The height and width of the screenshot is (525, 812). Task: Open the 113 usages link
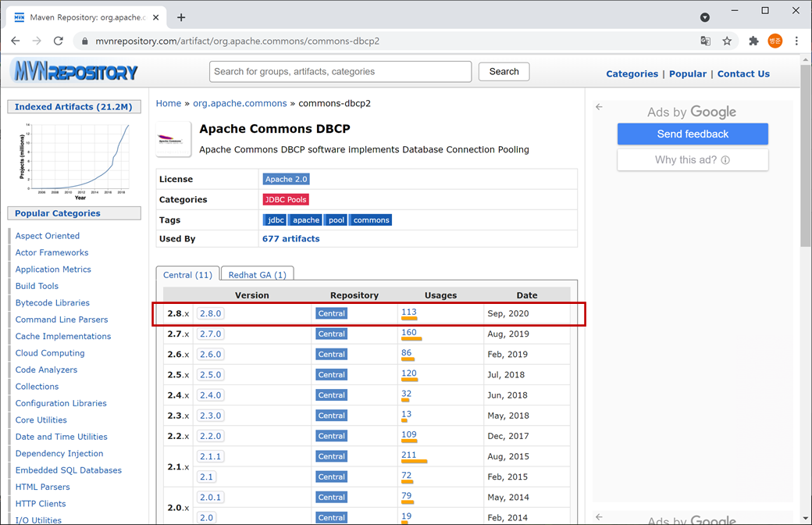409,312
